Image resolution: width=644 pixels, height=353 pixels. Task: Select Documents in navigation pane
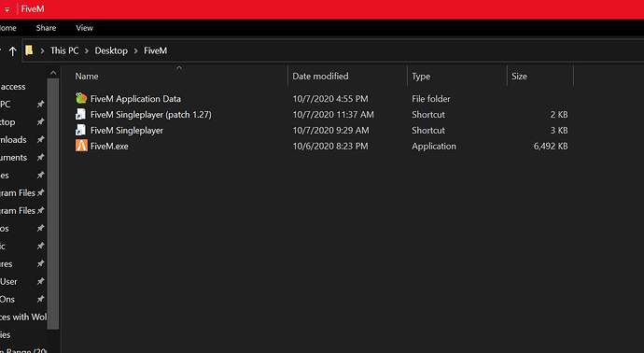14,158
